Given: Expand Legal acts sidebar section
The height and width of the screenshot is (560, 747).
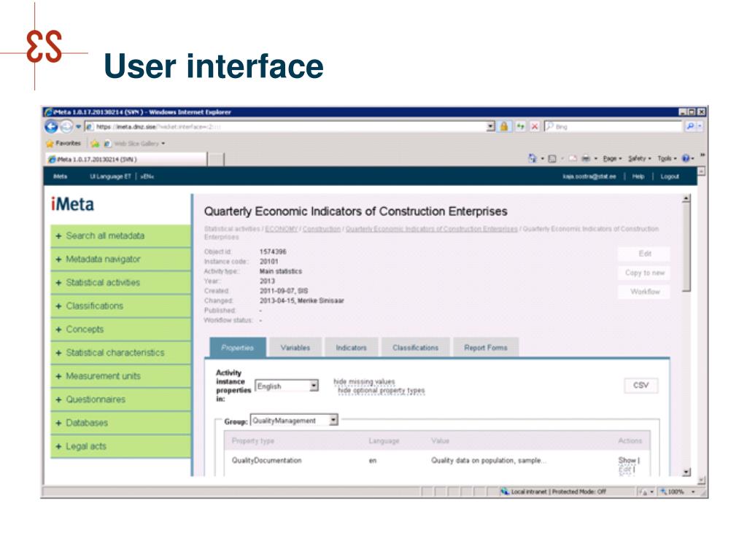Looking at the screenshot, I should 120,446.
